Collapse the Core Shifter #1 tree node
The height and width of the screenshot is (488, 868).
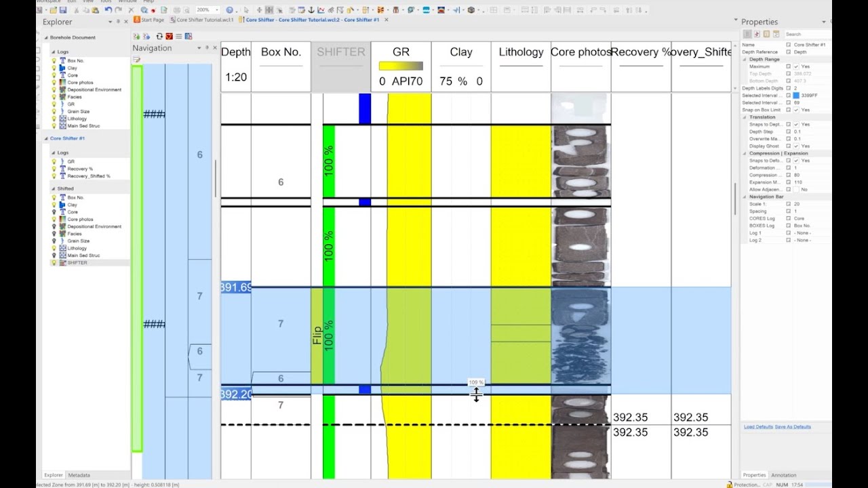click(45, 138)
